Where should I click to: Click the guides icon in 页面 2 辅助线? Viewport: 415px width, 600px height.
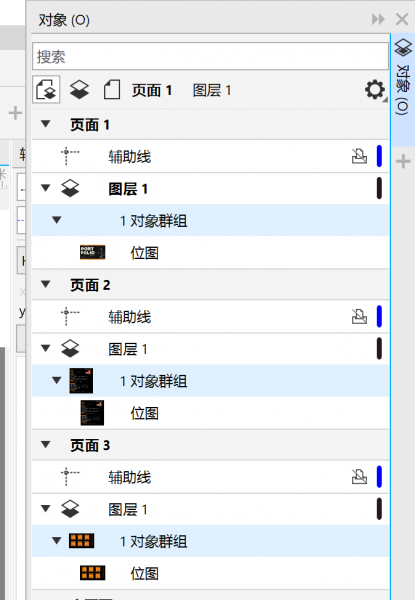click(70, 316)
